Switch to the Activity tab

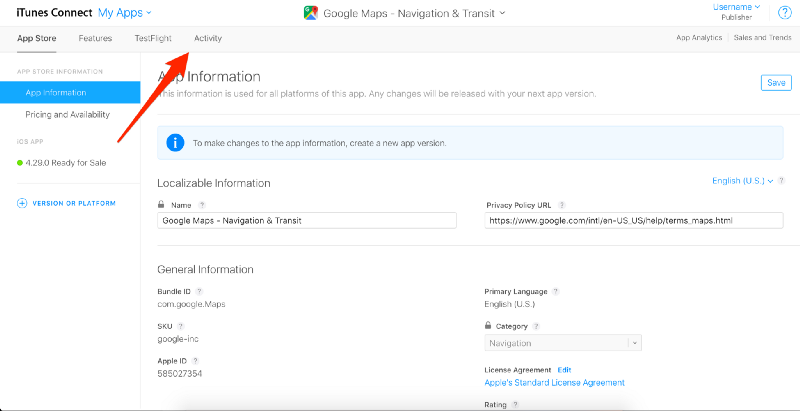tap(208, 38)
